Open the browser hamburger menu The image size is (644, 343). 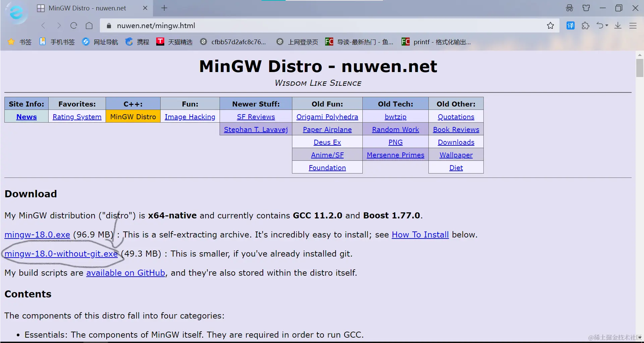coord(633,25)
